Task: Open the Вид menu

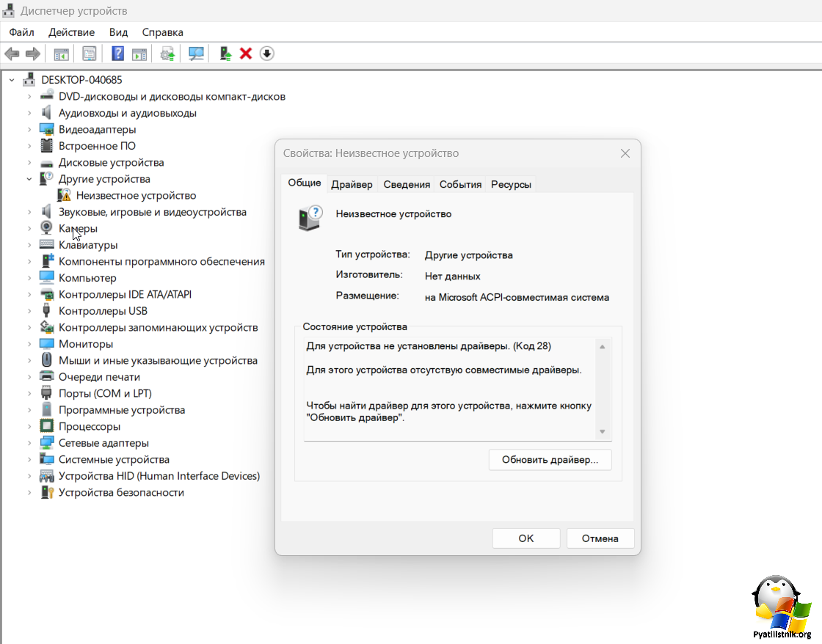Action: pyautogui.click(x=118, y=32)
